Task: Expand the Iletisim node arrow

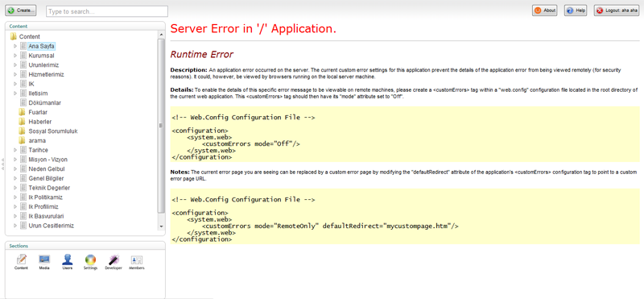Action: point(15,93)
